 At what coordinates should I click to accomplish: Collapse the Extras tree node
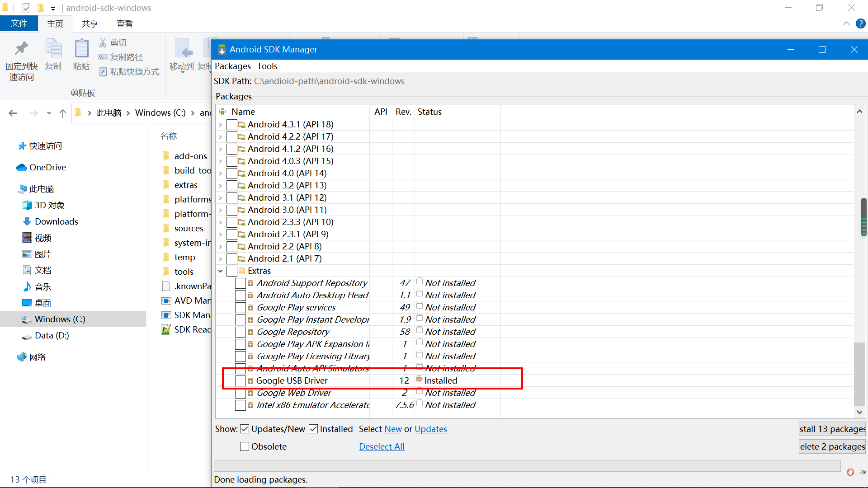click(x=221, y=271)
